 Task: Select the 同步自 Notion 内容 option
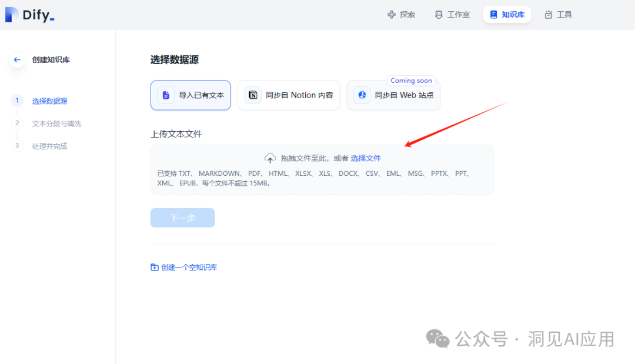[x=289, y=94]
